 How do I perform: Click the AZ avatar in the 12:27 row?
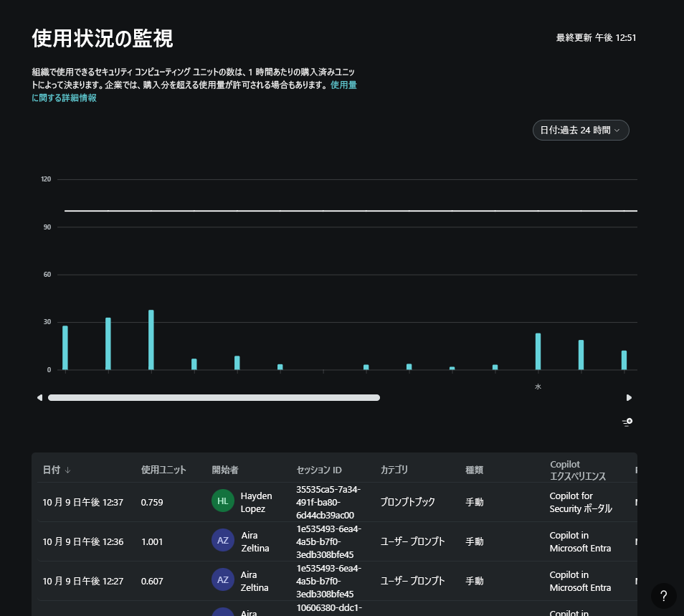223,579
